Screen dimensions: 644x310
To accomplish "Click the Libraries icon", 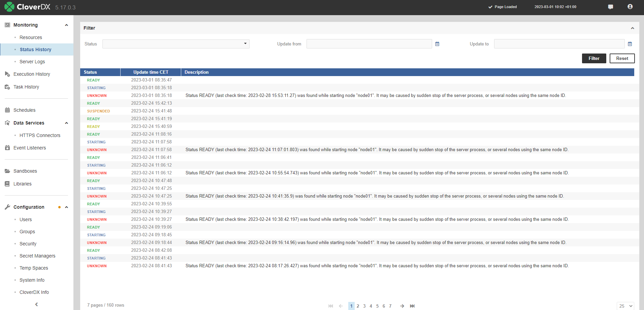I will 7,184.
